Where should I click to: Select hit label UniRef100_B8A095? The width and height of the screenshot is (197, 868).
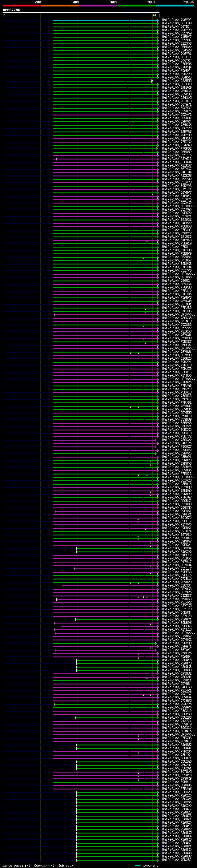(x=177, y=785)
